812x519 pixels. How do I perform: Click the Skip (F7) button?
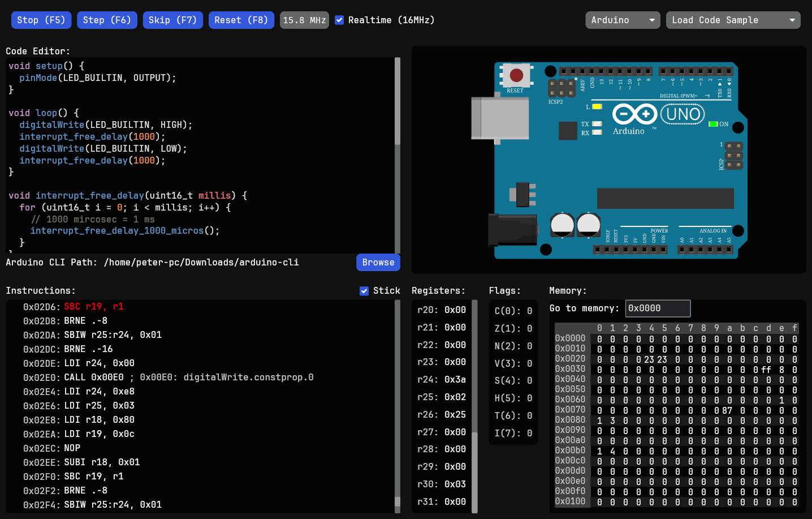(x=172, y=20)
